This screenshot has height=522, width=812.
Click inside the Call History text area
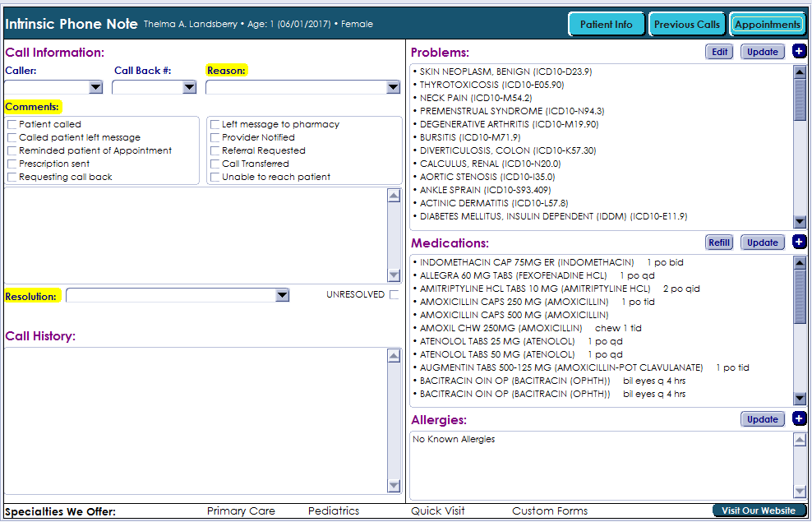click(x=196, y=419)
